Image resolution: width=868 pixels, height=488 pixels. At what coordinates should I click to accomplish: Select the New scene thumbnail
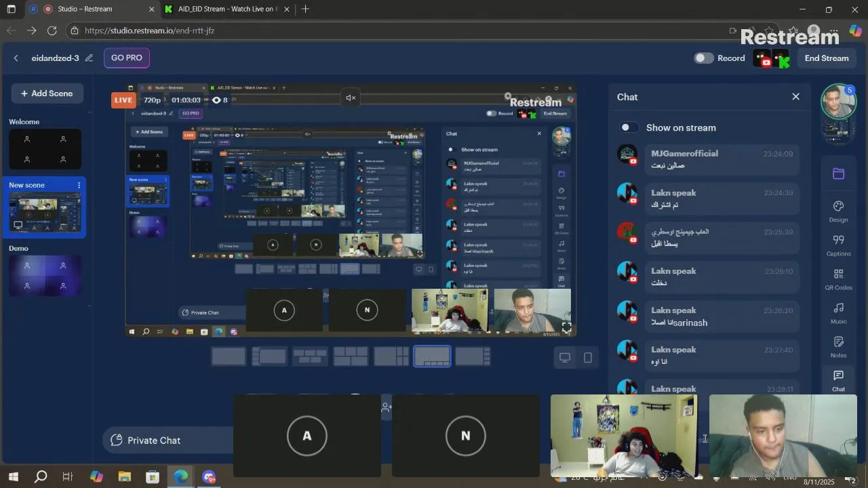point(45,212)
